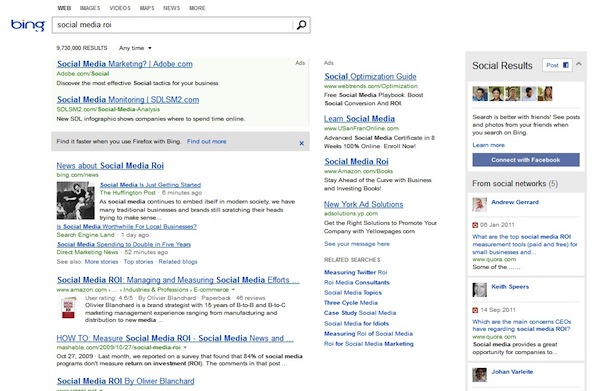The height and width of the screenshot is (391, 600).
Task: Switch to the News tab
Action: click(x=171, y=8)
